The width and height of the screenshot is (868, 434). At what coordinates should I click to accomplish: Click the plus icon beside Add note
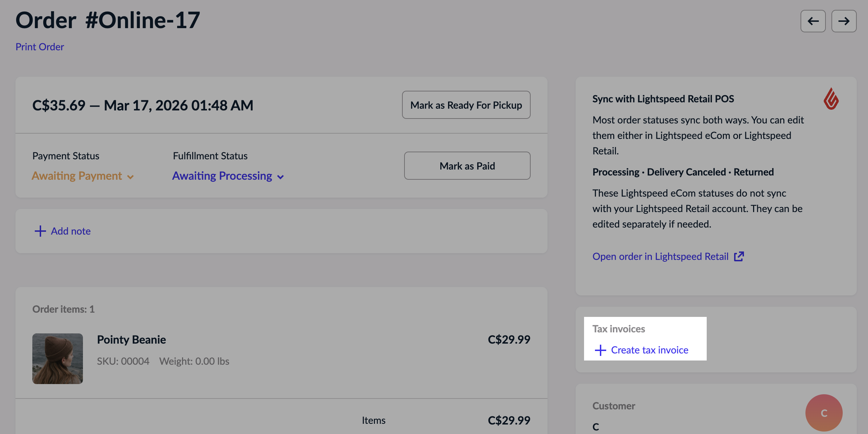(40, 231)
